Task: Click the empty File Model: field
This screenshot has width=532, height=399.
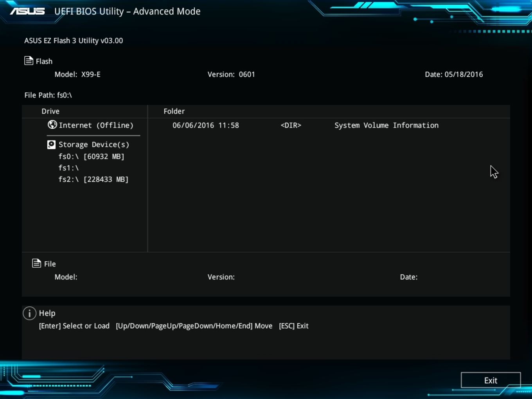Action: tap(66, 277)
